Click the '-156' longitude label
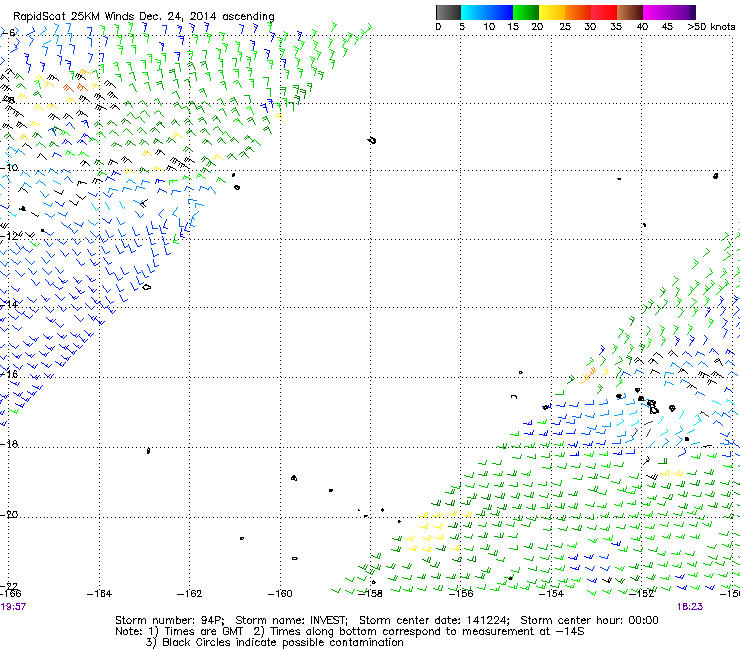Screen dimensions: 740x650 [461, 594]
